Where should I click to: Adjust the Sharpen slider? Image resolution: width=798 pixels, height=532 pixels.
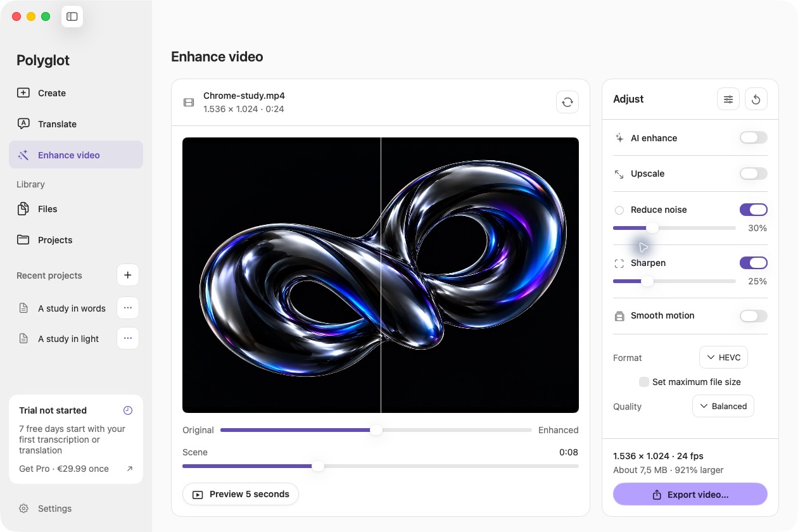coord(674,281)
